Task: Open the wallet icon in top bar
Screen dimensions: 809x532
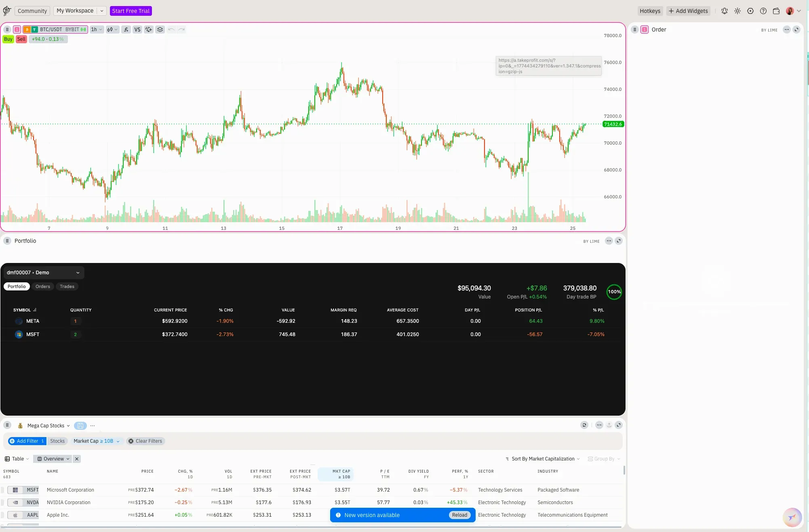Action: click(x=776, y=11)
